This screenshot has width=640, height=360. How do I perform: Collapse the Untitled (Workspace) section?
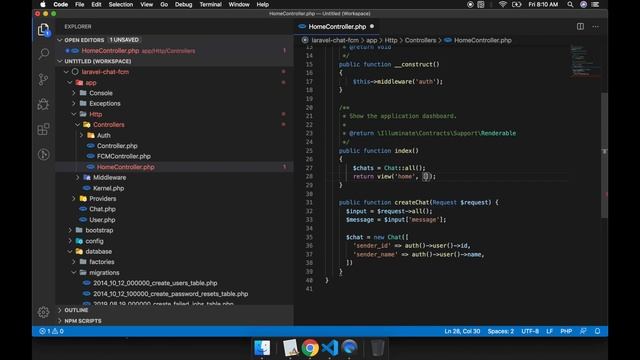pyautogui.click(x=60, y=61)
